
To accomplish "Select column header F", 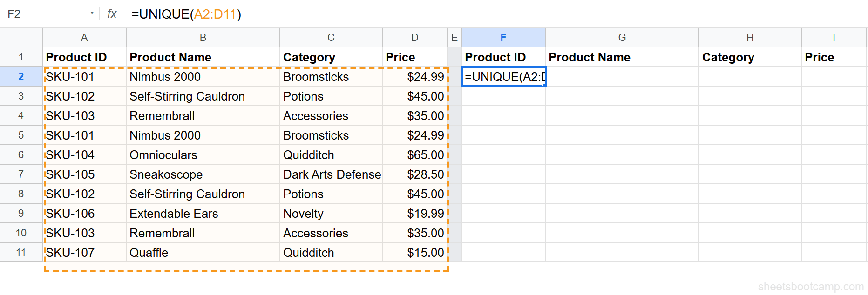I will [503, 37].
